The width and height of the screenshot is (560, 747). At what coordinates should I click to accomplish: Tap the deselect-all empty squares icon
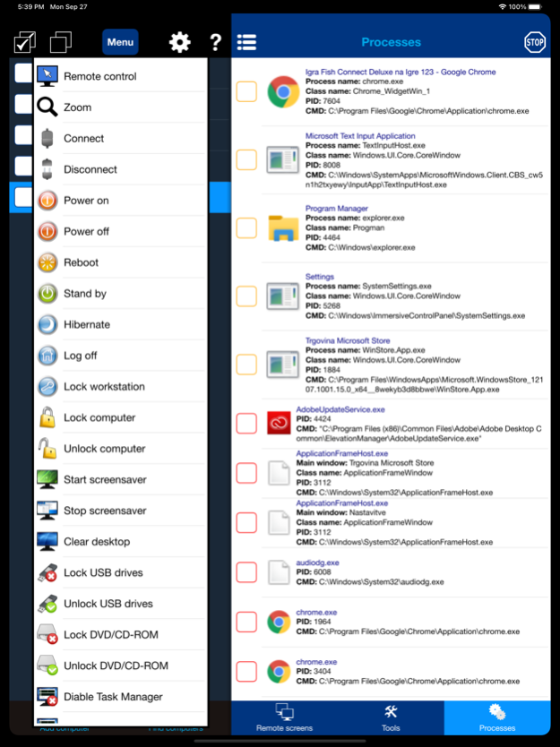pyautogui.click(x=61, y=42)
